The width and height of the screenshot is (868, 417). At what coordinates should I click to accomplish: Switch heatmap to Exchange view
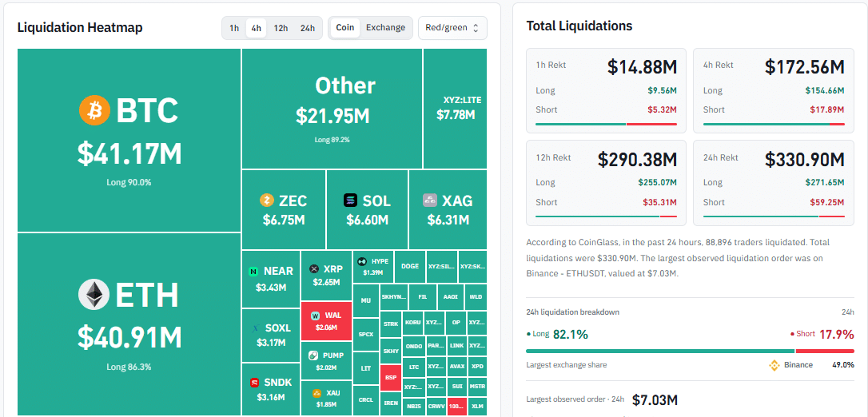[x=385, y=28]
